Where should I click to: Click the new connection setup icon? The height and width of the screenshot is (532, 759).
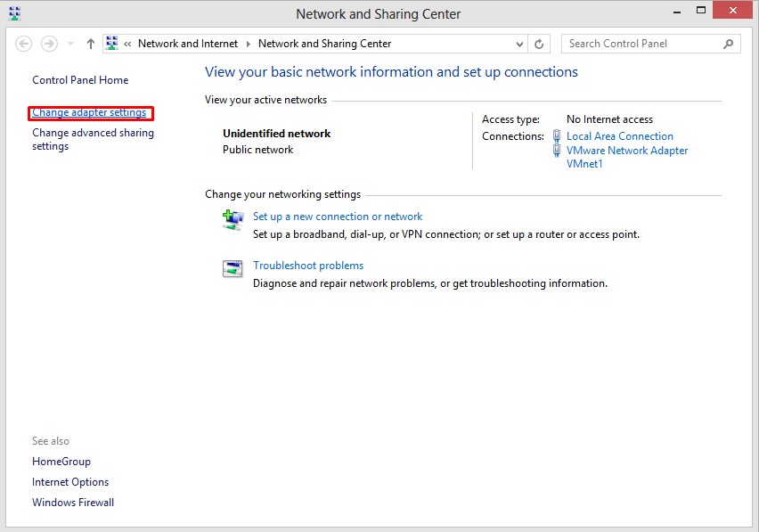233,220
